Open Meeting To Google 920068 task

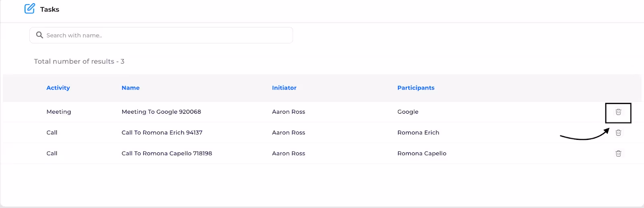161,112
